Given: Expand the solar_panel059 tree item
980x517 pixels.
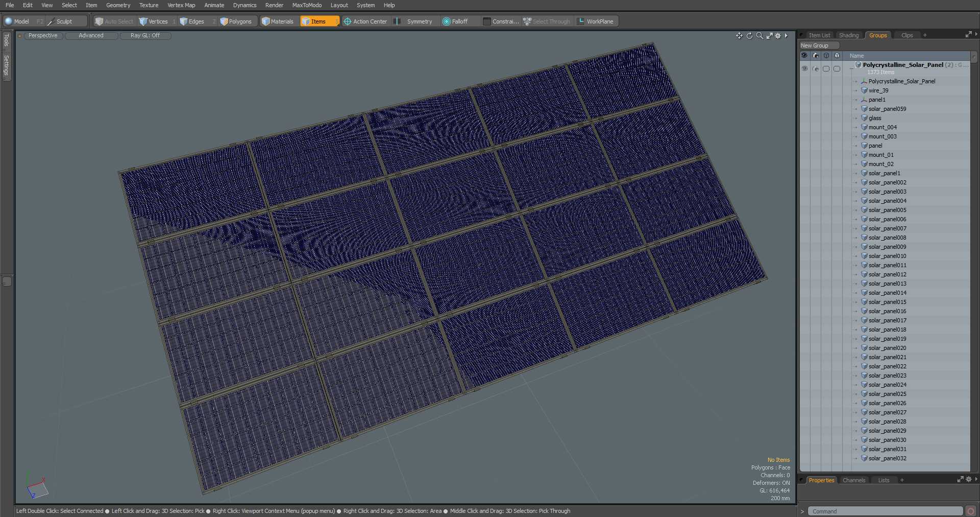Looking at the screenshot, I should [x=856, y=109].
